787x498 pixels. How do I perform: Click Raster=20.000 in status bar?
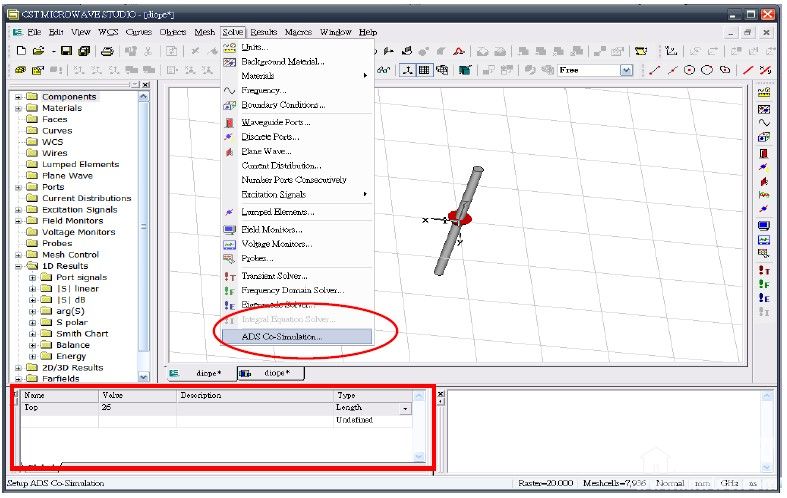click(546, 483)
